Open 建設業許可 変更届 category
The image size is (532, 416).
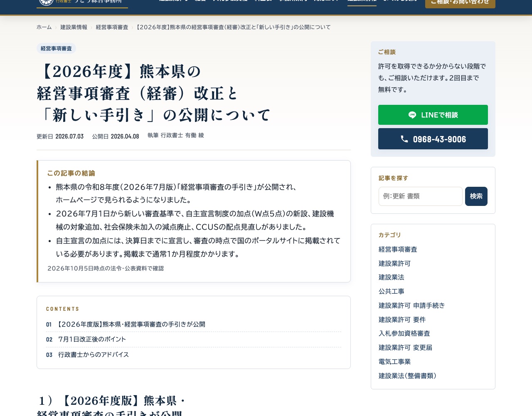405,347
